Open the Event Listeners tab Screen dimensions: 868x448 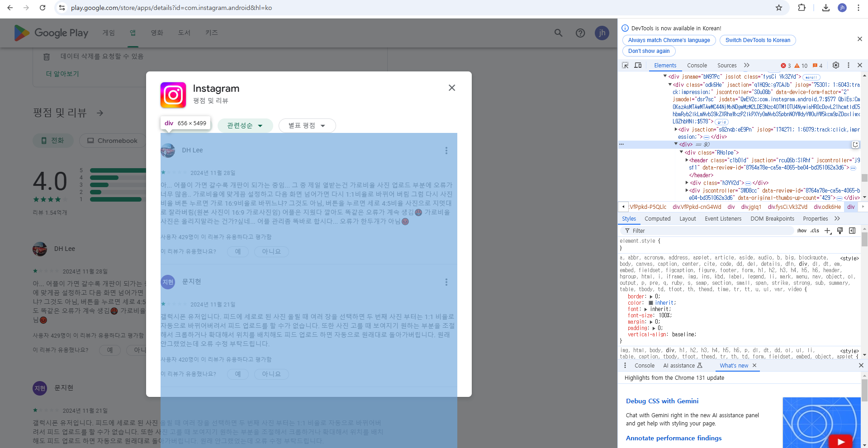[723, 219]
